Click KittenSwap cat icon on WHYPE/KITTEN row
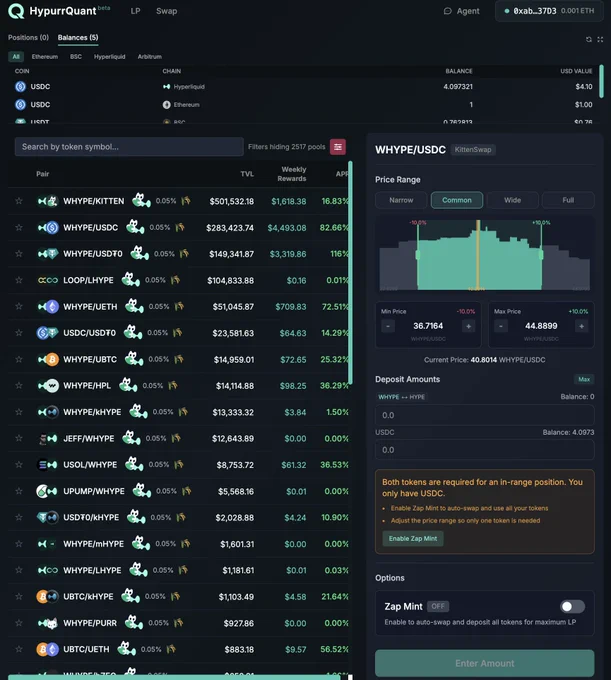Image resolution: width=611 pixels, height=680 pixels. click(x=141, y=200)
